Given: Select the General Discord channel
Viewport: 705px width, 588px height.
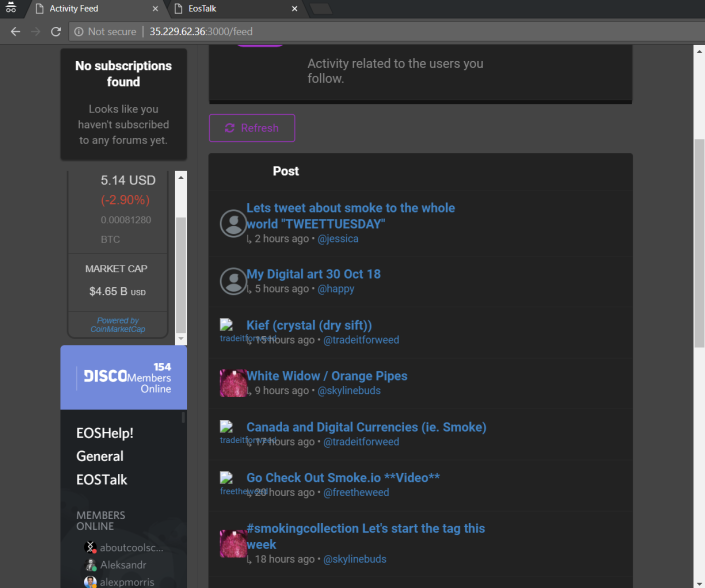Looking at the screenshot, I should pyautogui.click(x=100, y=456).
